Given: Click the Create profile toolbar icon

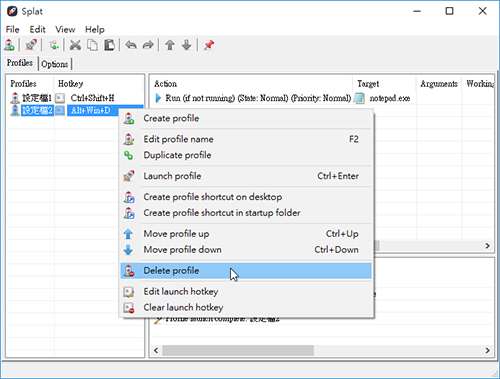Looking at the screenshot, I should click(x=9, y=45).
